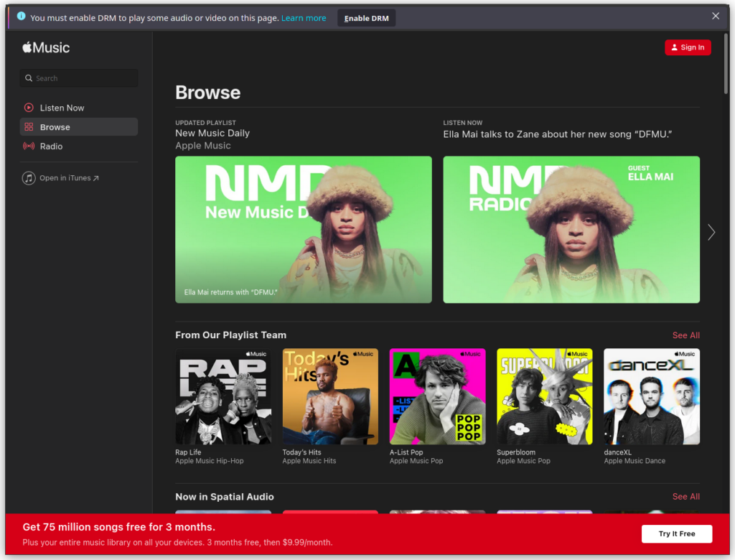Click the 'Superbloom' title text
This screenshot has width=735, height=560.
pos(515,452)
